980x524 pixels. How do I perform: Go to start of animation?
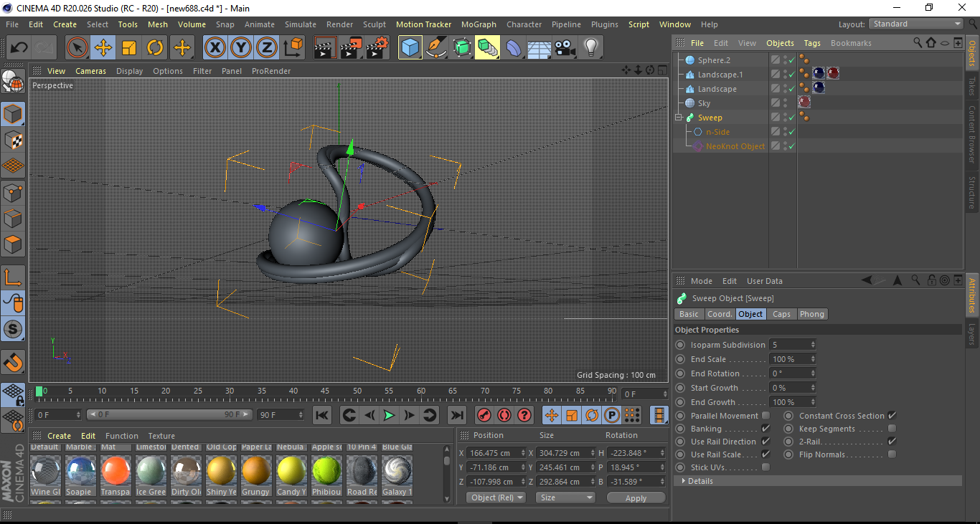coord(322,415)
